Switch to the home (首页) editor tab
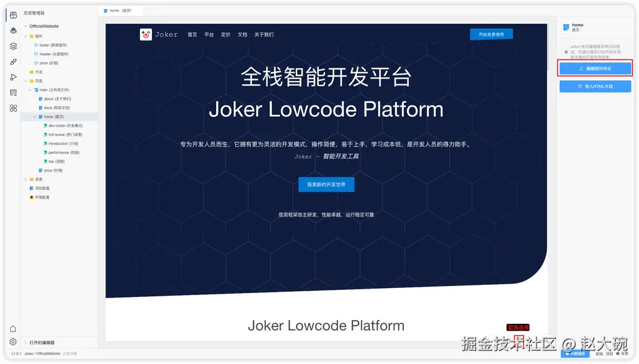This screenshot has width=639, height=364. (x=120, y=11)
